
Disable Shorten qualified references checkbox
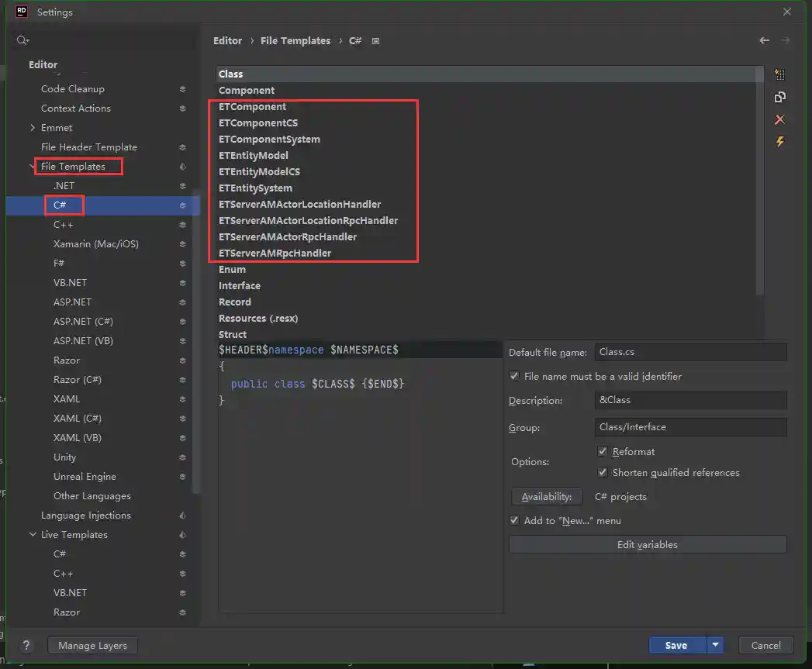[603, 472]
